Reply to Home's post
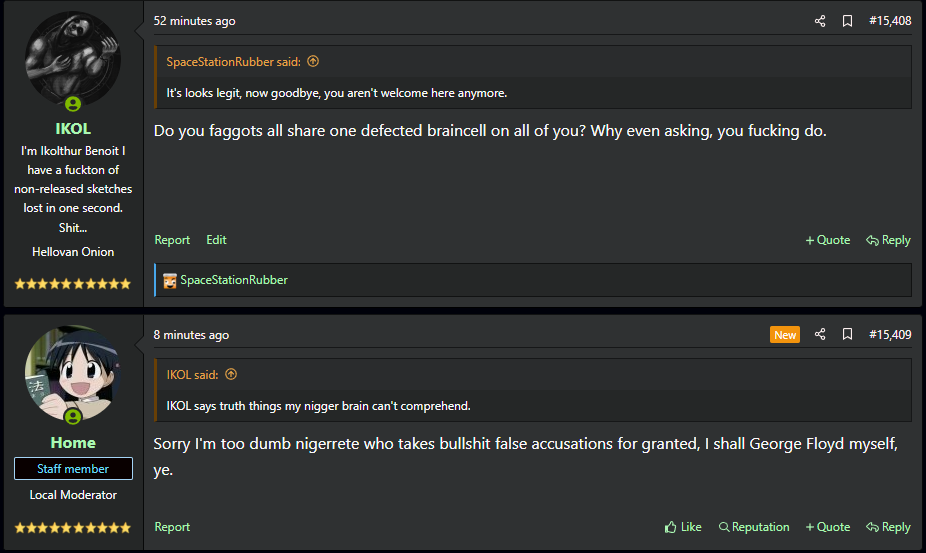 coord(888,527)
